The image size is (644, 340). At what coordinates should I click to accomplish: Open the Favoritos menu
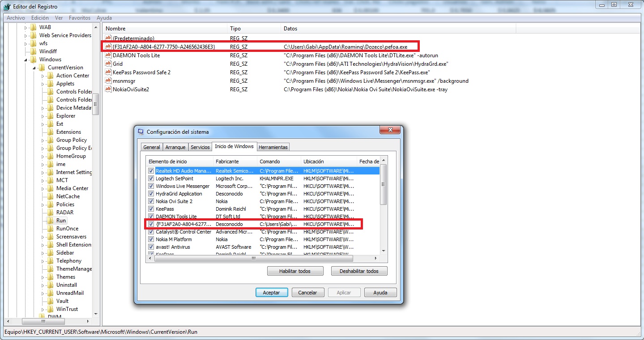tap(79, 18)
